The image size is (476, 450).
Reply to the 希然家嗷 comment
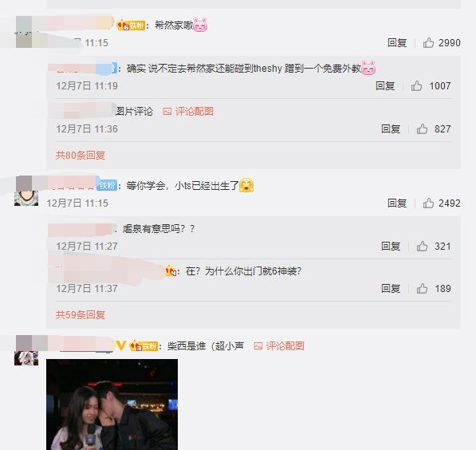tap(397, 42)
